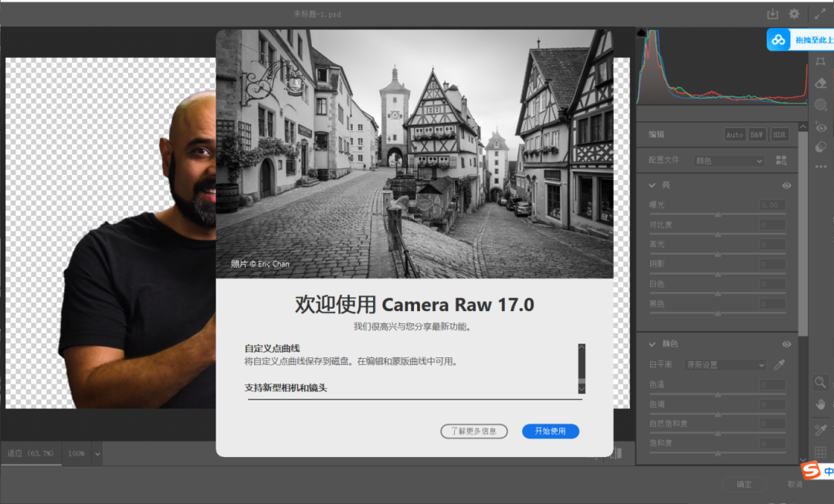Image resolution: width=834 pixels, height=504 pixels.
Task: Open the zoom level 100% selector
Action: [x=81, y=454]
